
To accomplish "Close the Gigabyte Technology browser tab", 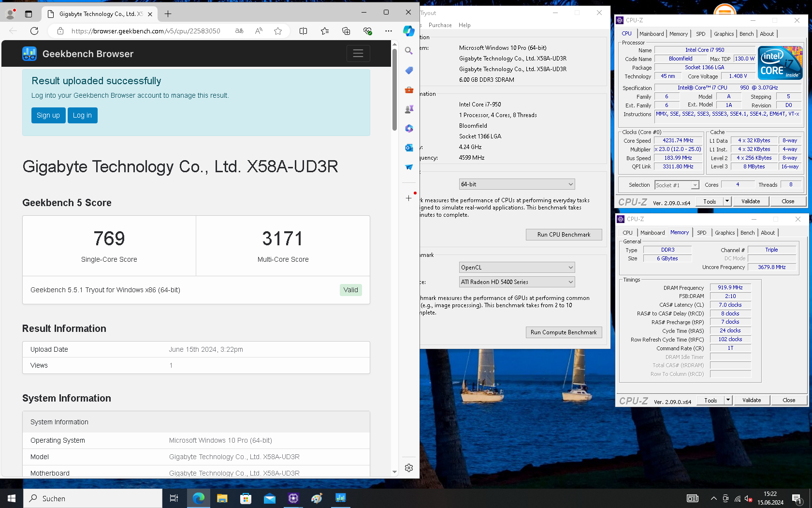I will (x=150, y=14).
